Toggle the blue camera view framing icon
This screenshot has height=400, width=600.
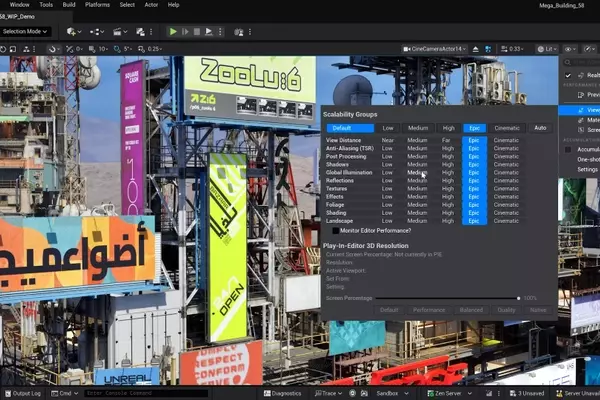point(488,49)
